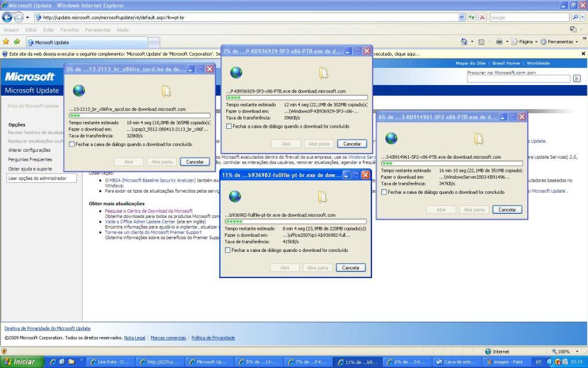Open the address bar history dropdown
Screen dimensions: 588x368
point(462,17)
